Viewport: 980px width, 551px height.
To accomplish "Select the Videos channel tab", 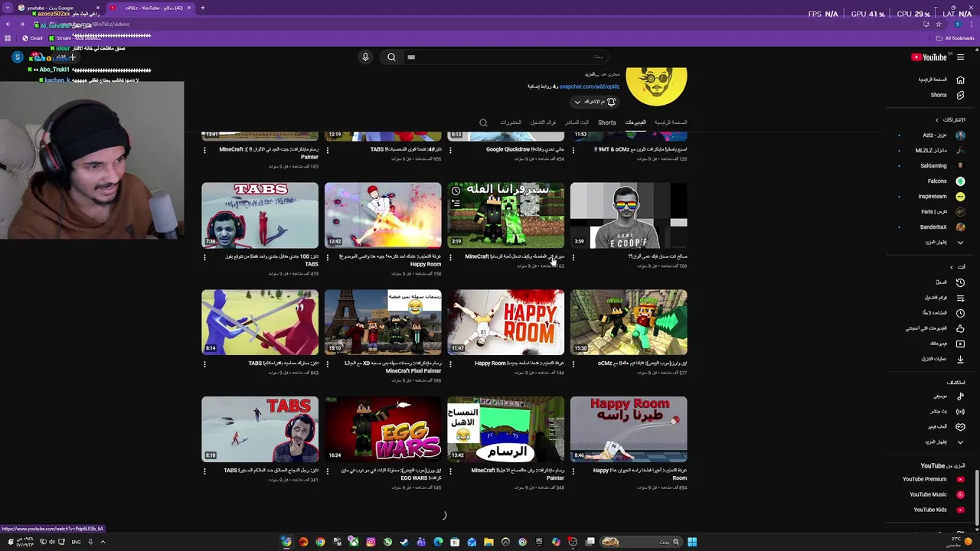I will (x=635, y=122).
